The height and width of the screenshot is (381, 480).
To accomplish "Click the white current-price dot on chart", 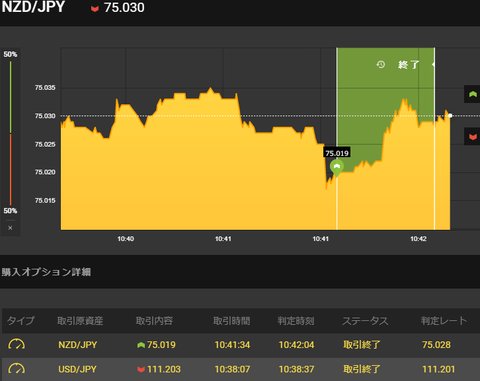I will click(x=450, y=116).
